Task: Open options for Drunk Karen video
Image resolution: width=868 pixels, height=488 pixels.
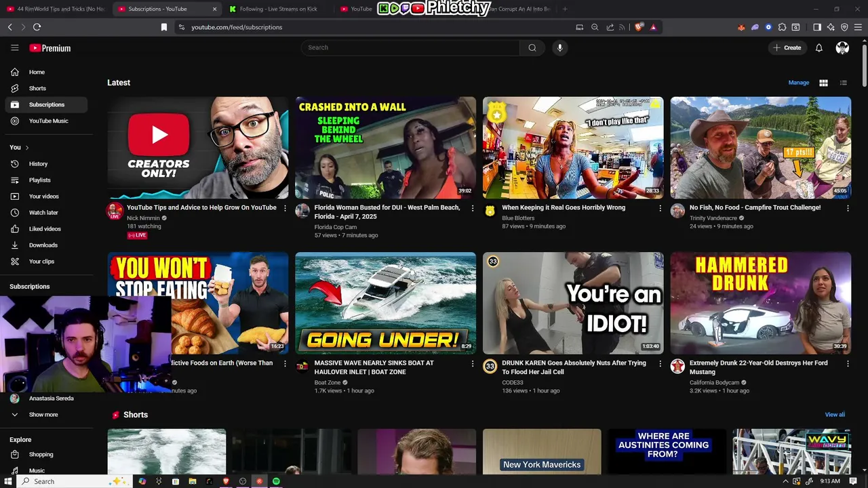Action: click(660, 364)
